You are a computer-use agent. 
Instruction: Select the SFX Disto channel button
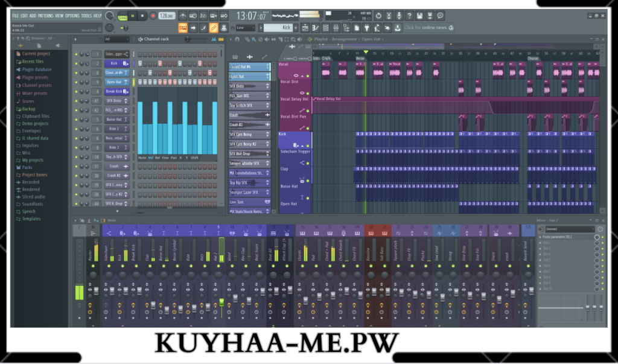coord(116,101)
